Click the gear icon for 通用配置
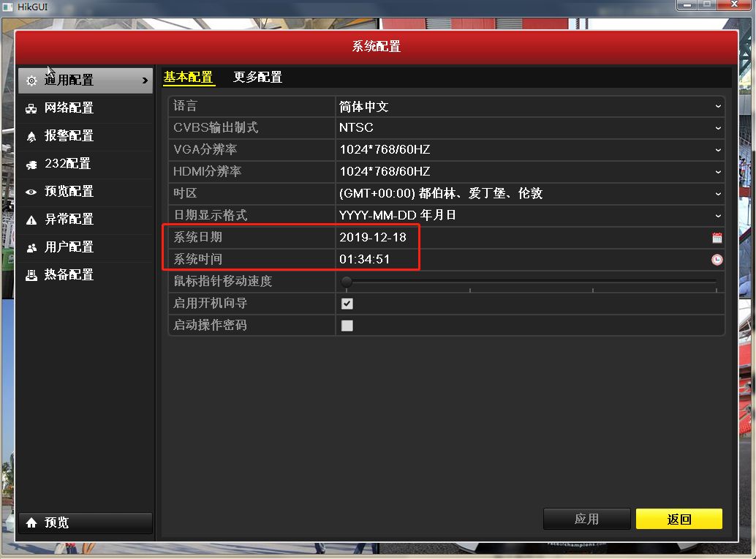 tap(31, 80)
